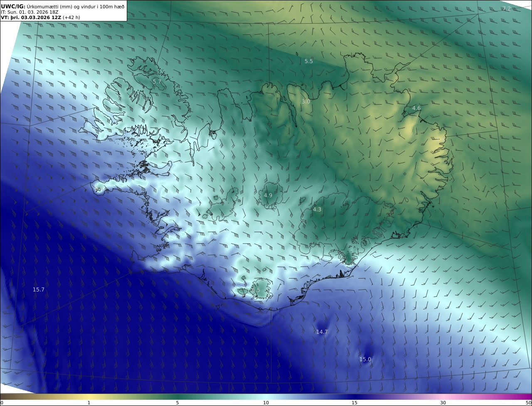Click the 4.9 value label on the map
The width and height of the screenshot is (532, 406).
268,195
